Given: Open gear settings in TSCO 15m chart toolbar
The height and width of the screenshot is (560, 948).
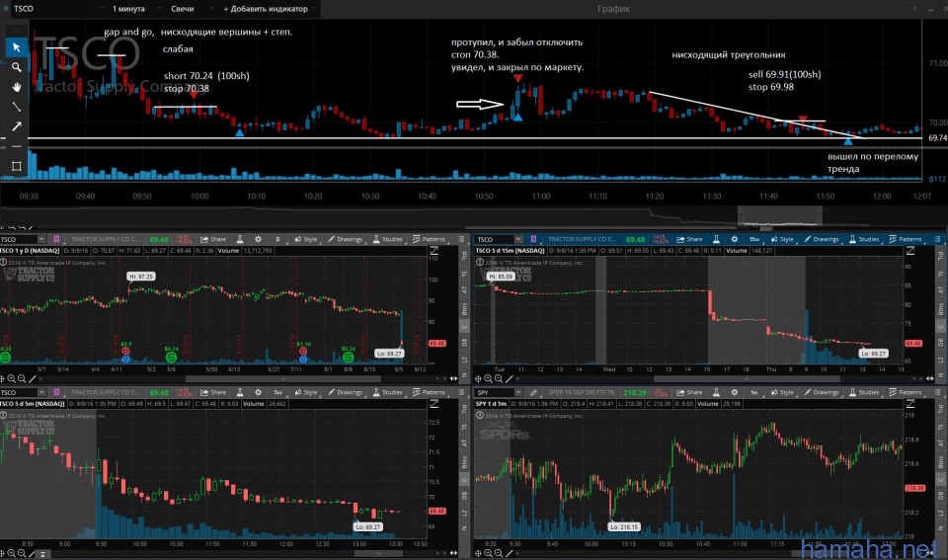Looking at the screenshot, I should 735,239.
